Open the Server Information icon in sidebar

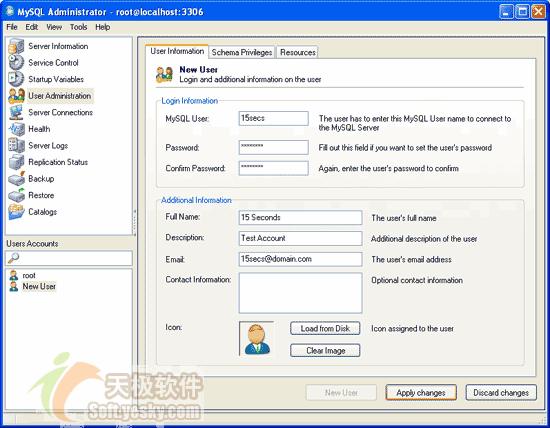pos(16,46)
